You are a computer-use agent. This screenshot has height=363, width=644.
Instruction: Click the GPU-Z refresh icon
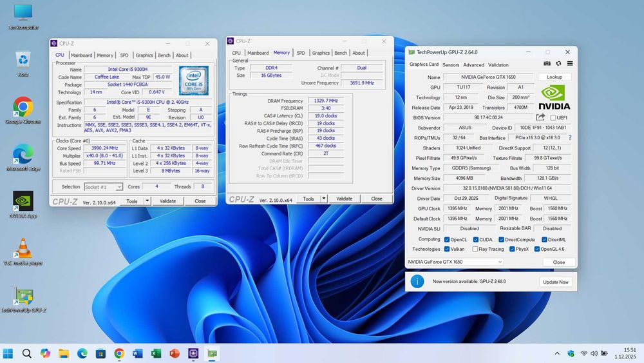(558, 64)
